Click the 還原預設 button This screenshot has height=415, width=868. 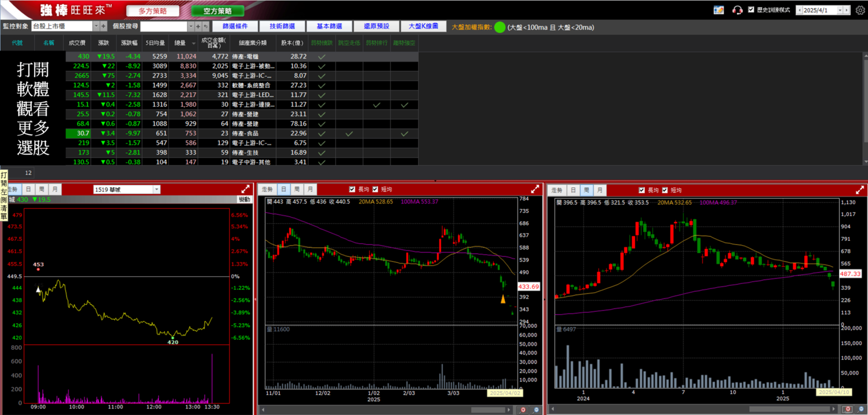click(x=377, y=27)
